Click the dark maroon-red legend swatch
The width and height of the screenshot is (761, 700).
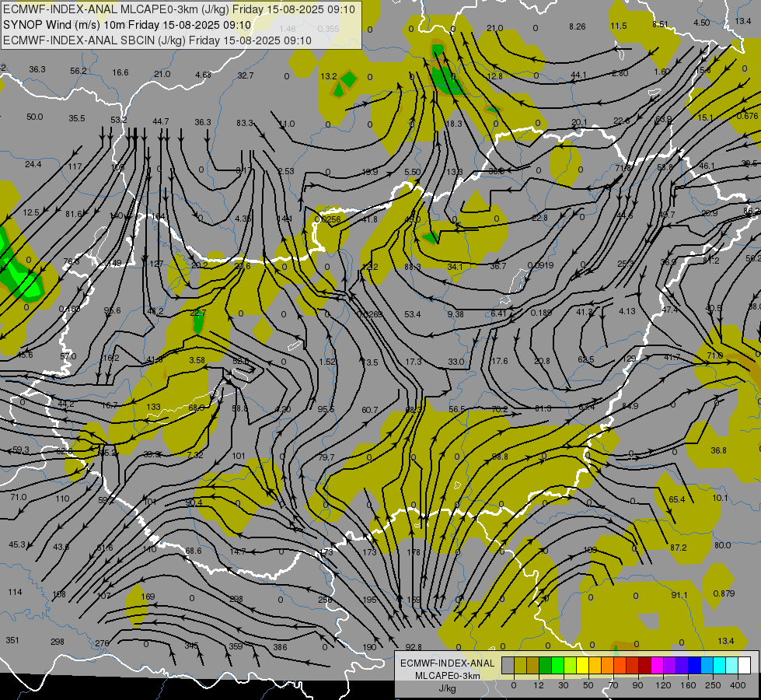point(645,666)
